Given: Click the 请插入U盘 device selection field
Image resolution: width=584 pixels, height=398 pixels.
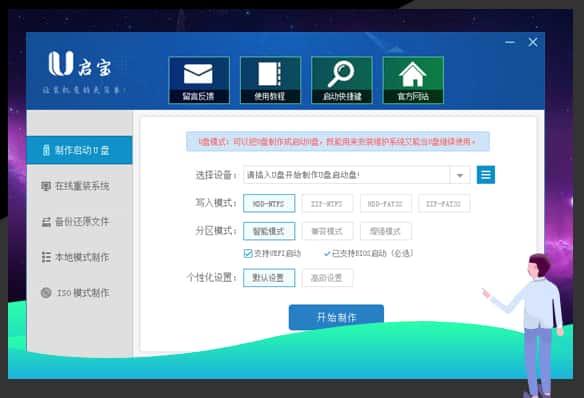Looking at the screenshot, I should click(347, 175).
